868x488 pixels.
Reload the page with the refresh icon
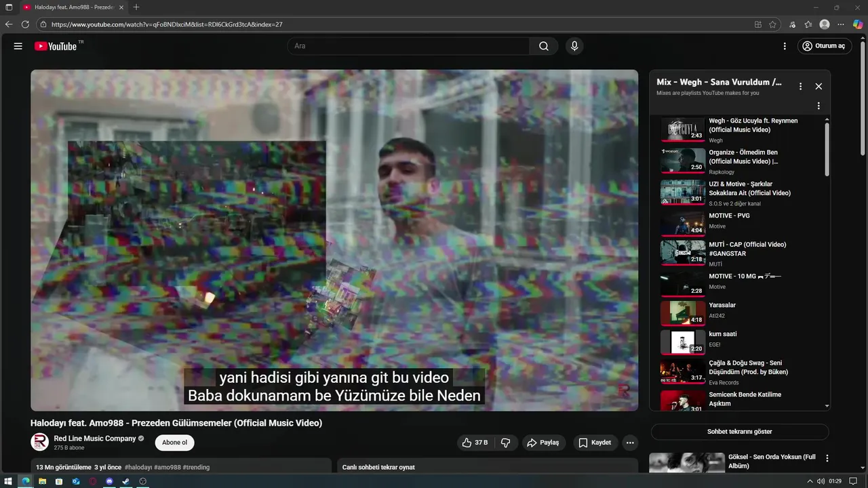tap(25, 24)
